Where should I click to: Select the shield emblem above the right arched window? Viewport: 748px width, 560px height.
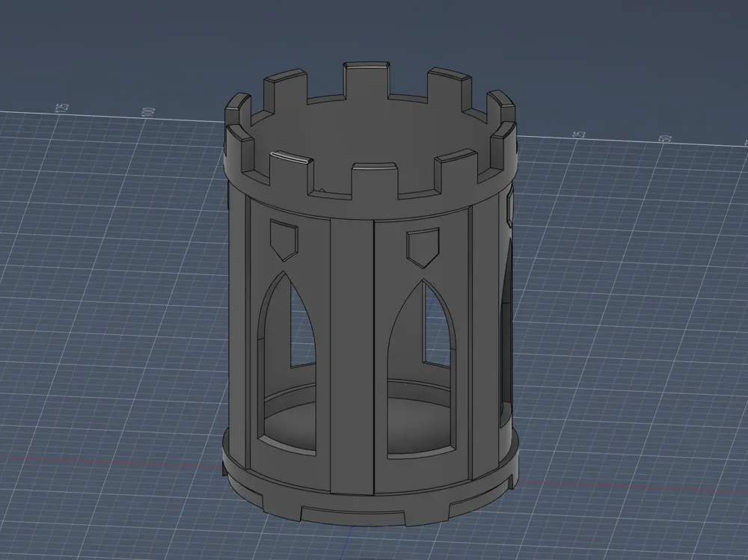pos(423,248)
